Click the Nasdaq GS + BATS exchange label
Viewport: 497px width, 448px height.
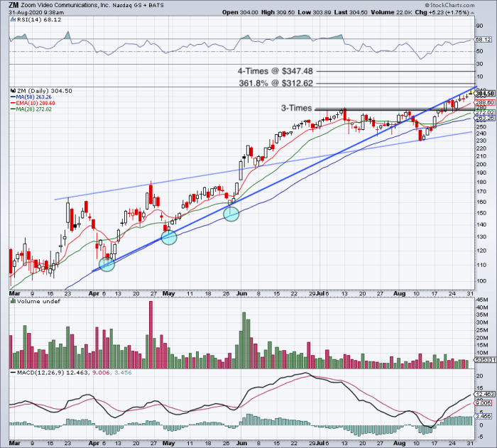click(138, 5)
